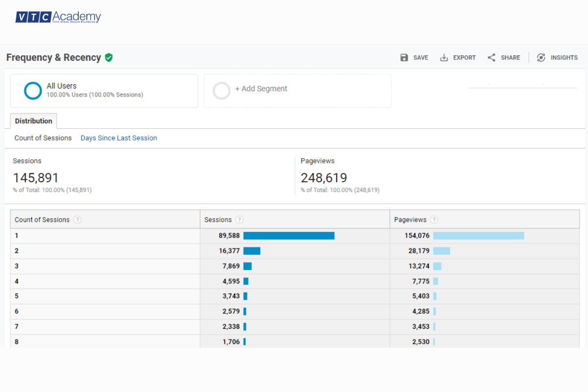The width and height of the screenshot is (588, 392).
Task: Click the Save floppy disk icon
Action: click(404, 57)
